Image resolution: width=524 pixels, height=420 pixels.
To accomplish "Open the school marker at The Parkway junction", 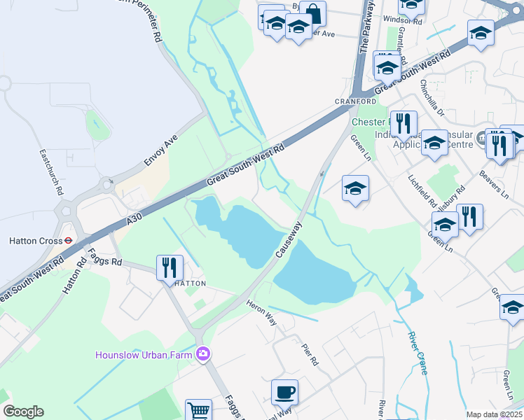I will (387, 69).
